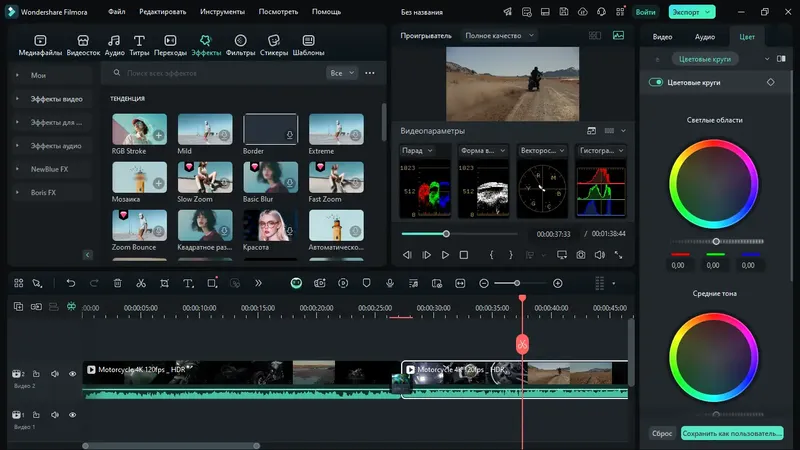This screenshot has width=800, height=450.
Task: Open the Полное качество quality dropdown
Action: pos(499,35)
